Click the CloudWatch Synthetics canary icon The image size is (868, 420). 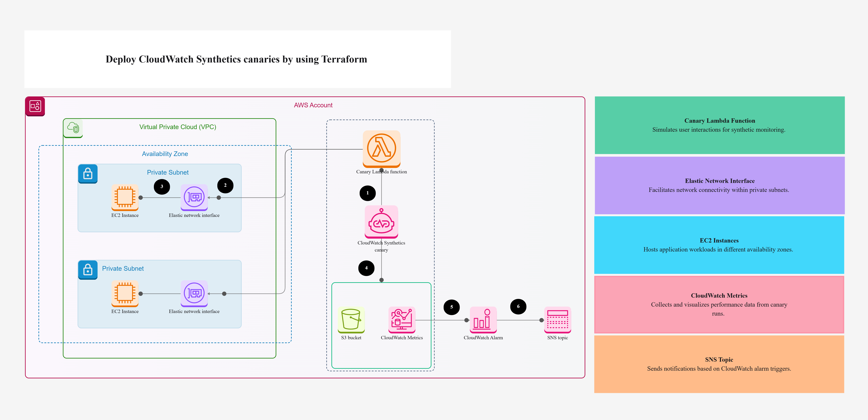pos(381,222)
